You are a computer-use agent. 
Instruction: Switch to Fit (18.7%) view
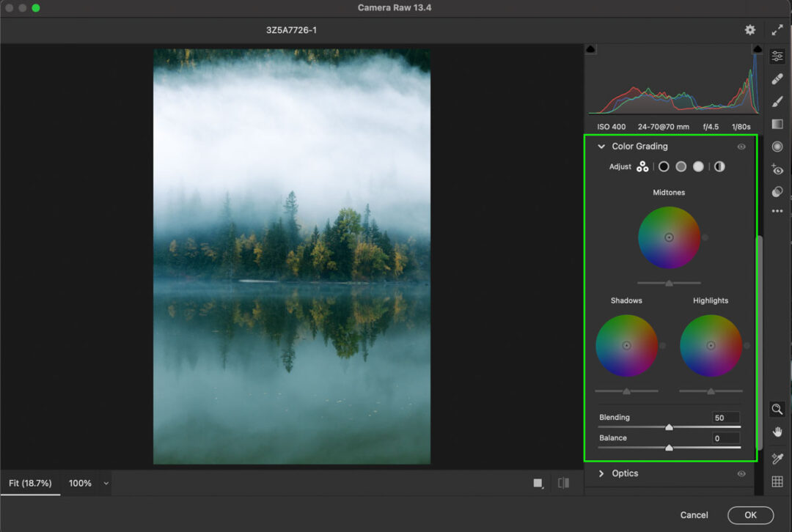pos(31,483)
